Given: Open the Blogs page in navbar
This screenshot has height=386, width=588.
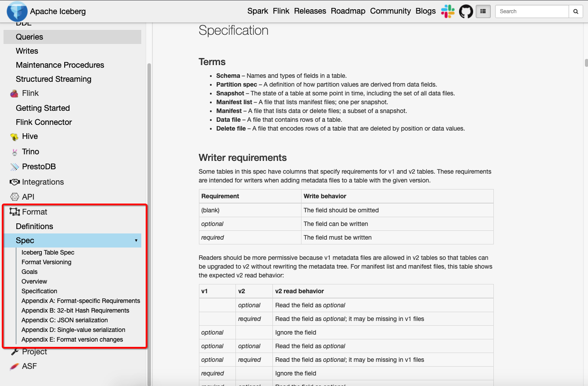Looking at the screenshot, I should [426, 11].
